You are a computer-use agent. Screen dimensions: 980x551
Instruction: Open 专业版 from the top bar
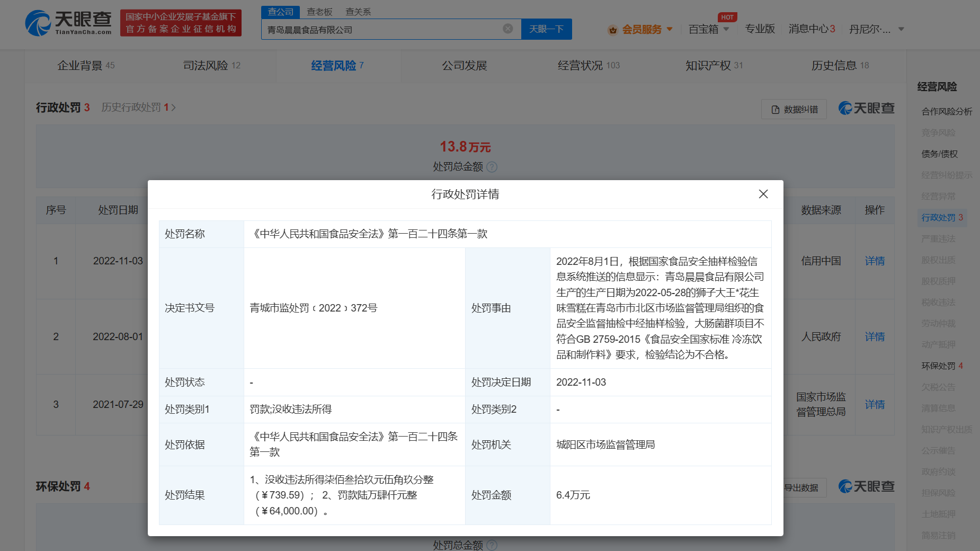tap(760, 29)
